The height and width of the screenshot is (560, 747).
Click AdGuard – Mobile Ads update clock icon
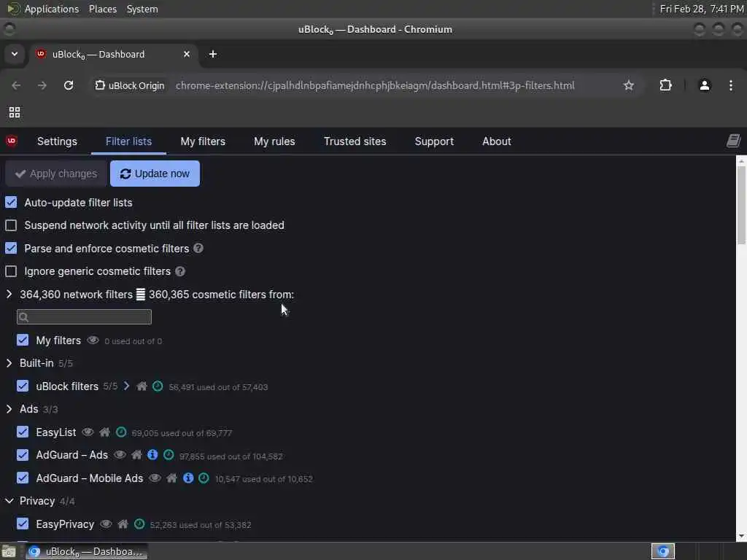(x=204, y=478)
